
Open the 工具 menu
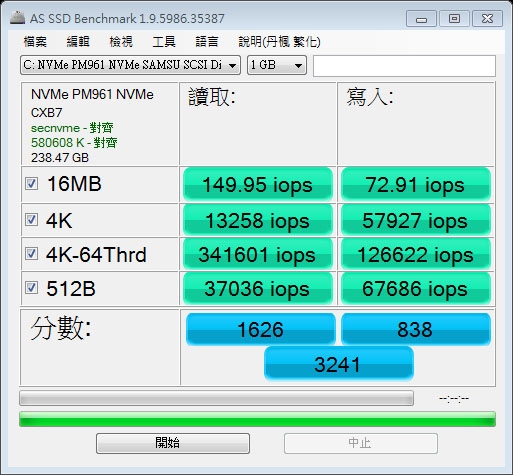[164, 42]
